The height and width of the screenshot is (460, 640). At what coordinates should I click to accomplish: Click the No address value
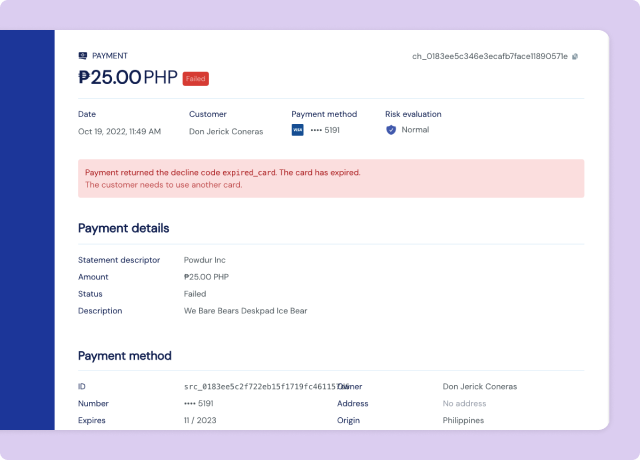pyautogui.click(x=464, y=404)
